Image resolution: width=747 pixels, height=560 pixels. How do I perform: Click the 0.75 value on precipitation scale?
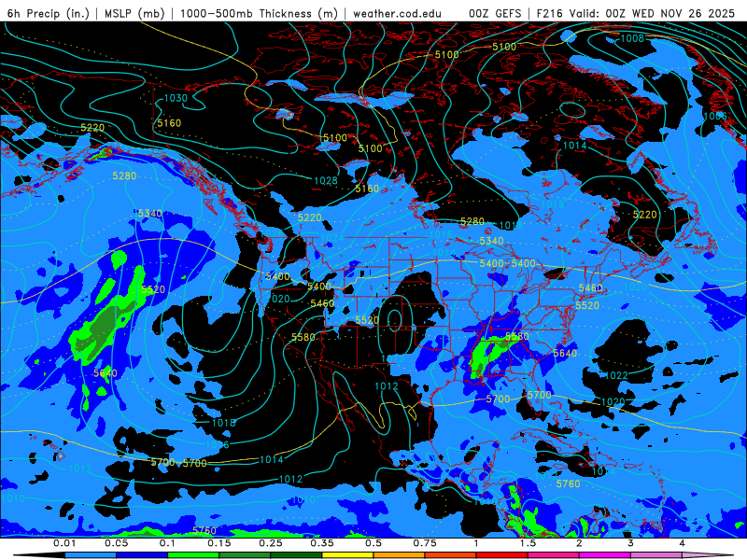tap(425, 543)
